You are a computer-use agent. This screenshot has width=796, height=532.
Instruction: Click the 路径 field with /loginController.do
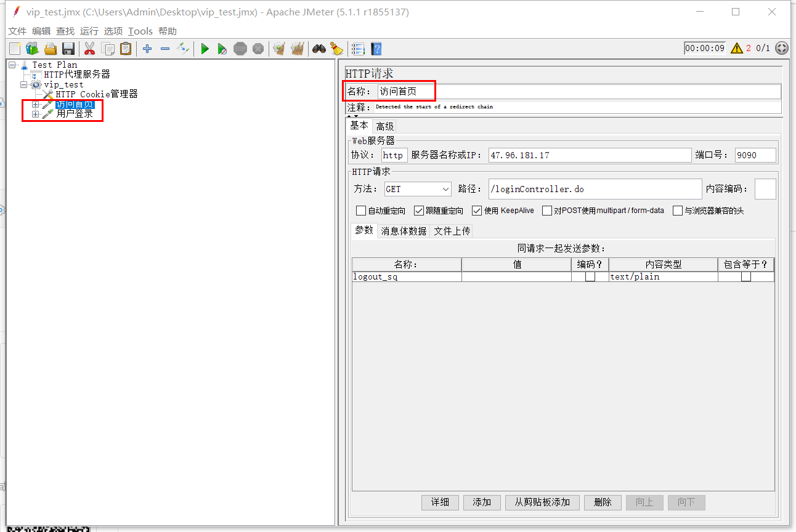coord(595,189)
